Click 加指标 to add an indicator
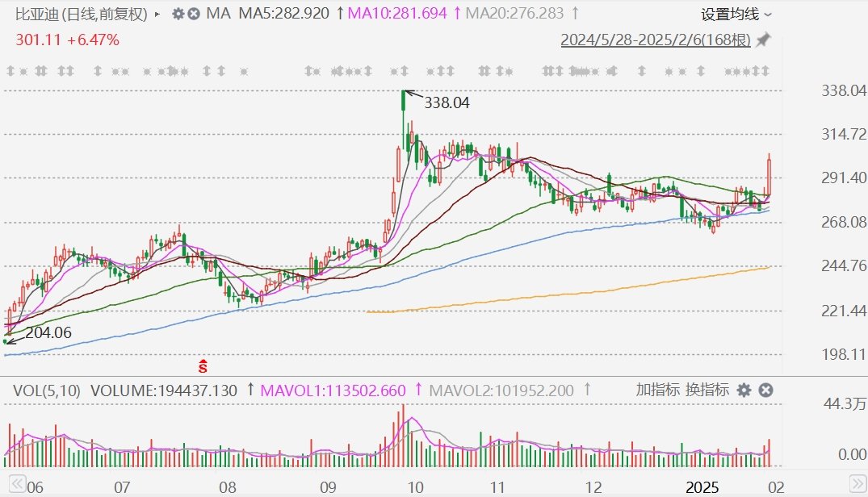Viewport: 868px width, 497px height. point(657,390)
